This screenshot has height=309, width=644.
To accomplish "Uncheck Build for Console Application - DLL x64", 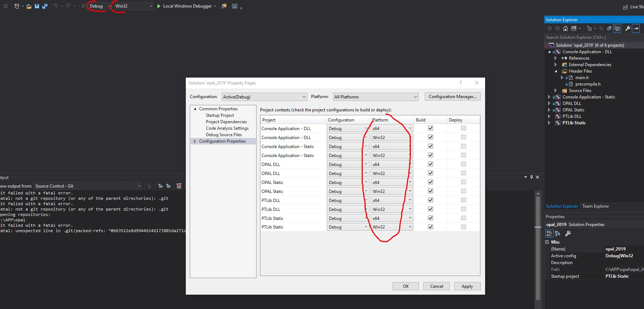I will 431,128.
